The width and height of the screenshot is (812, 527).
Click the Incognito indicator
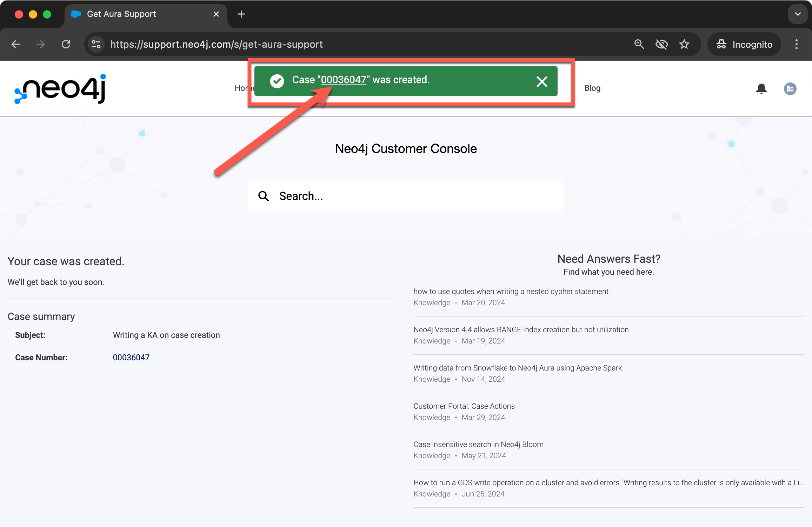(744, 44)
